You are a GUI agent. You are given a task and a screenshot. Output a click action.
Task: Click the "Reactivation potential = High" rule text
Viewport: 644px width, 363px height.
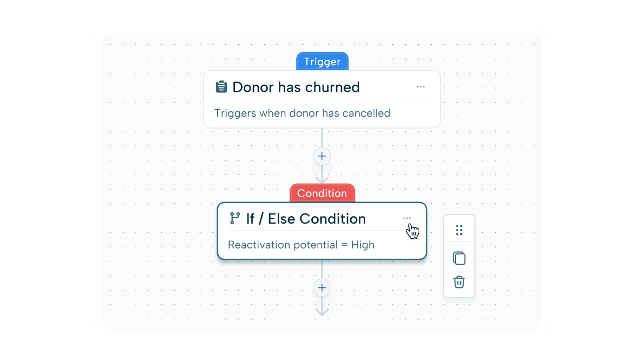301,245
